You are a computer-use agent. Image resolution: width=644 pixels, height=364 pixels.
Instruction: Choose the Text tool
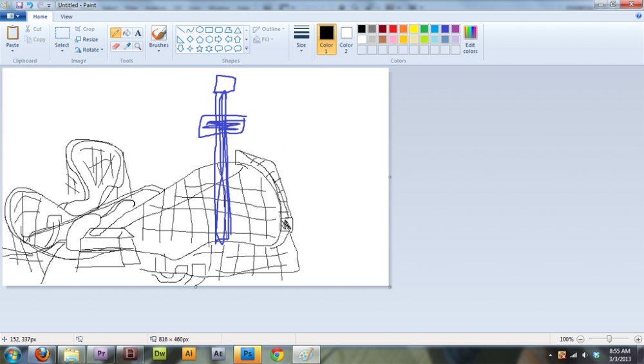coord(138,33)
